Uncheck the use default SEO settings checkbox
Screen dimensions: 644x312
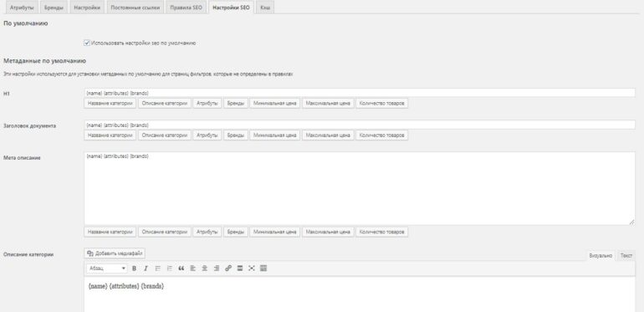[x=87, y=43]
